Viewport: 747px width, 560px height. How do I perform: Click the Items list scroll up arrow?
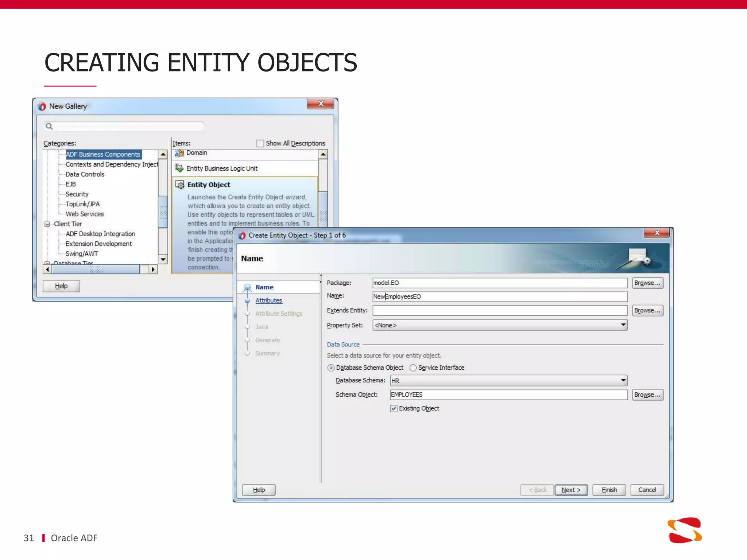tap(323, 155)
